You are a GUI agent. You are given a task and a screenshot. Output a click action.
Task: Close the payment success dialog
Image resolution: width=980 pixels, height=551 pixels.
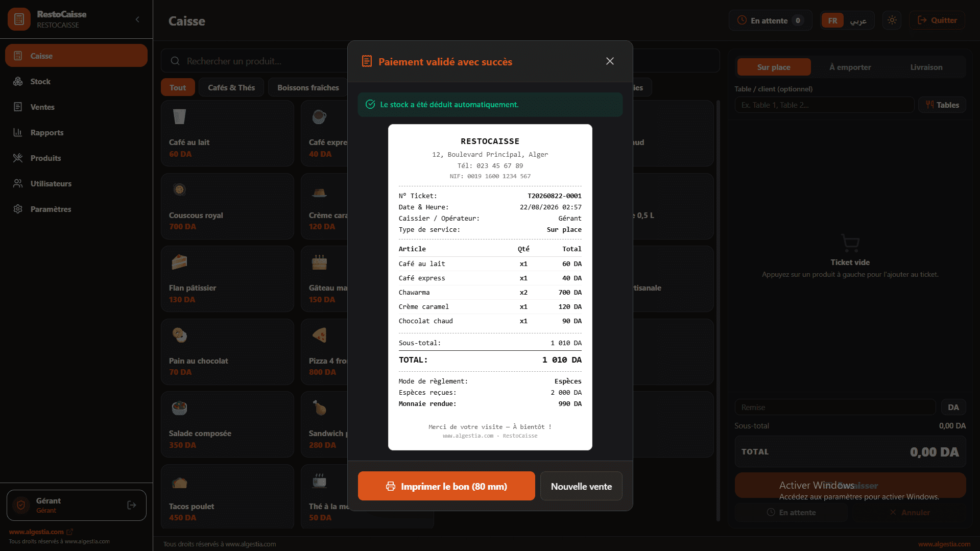[610, 61]
